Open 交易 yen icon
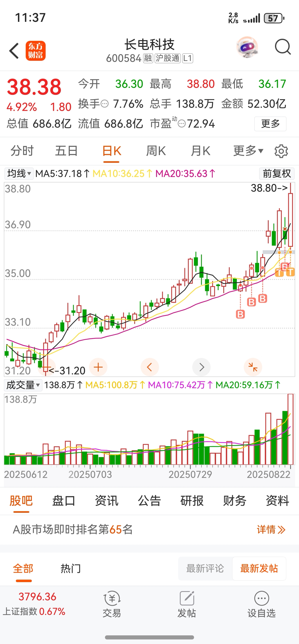This screenshot has width=299, height=644. [112, 598]
